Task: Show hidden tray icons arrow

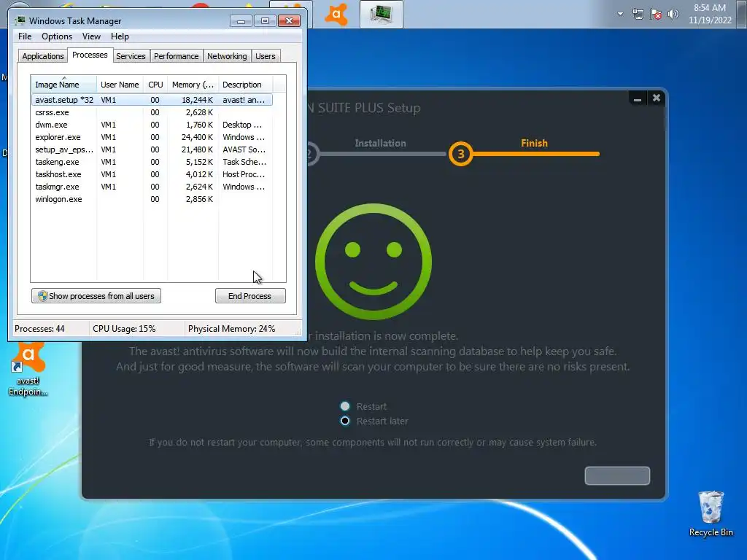Action: pos(620,14)
